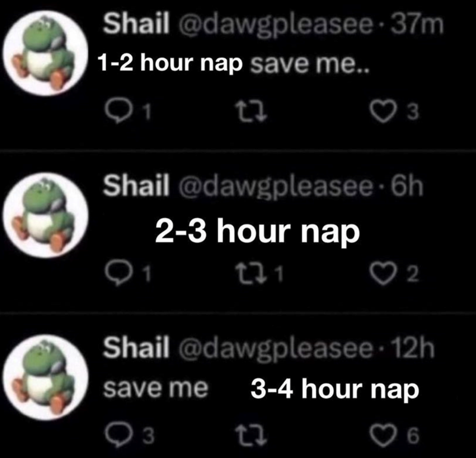Viewport: 476px width, 458px height.
Task: Open Yoshi avatar on 6h tweet
Action: 46,215
